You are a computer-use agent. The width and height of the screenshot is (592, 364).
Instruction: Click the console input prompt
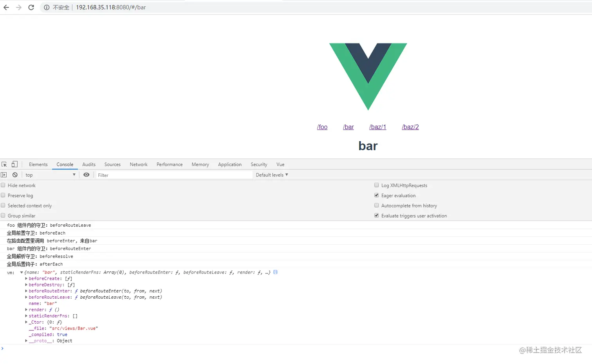coord(296,348)
